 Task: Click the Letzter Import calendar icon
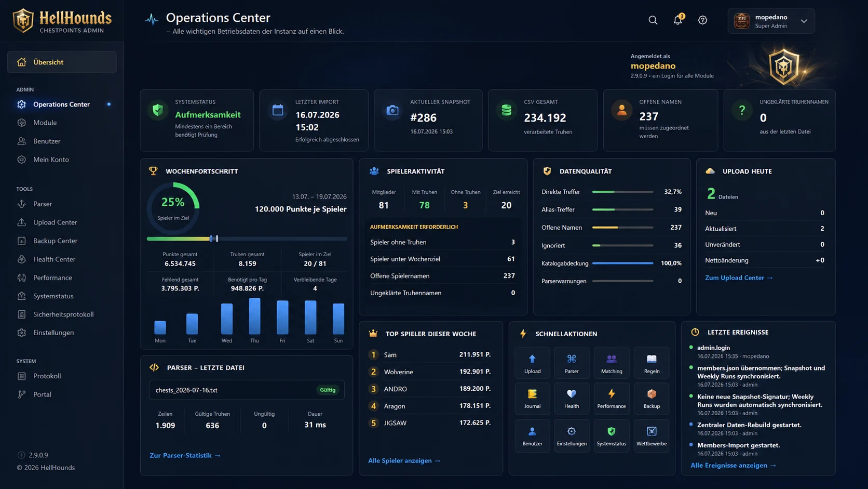coord(278,110)
